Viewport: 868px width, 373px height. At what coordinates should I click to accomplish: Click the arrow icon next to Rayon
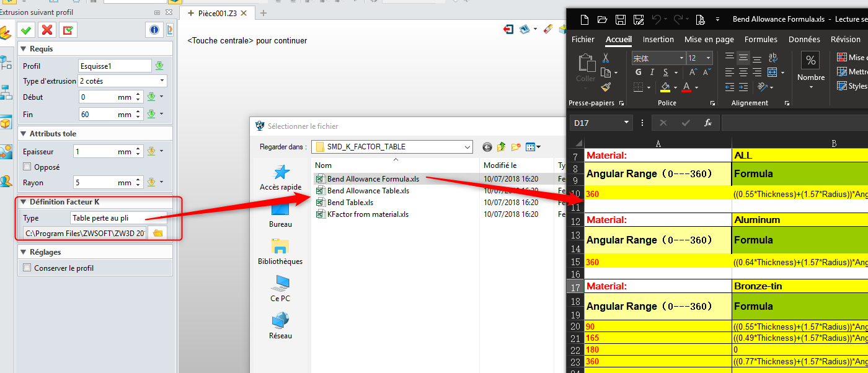point(151,182)
